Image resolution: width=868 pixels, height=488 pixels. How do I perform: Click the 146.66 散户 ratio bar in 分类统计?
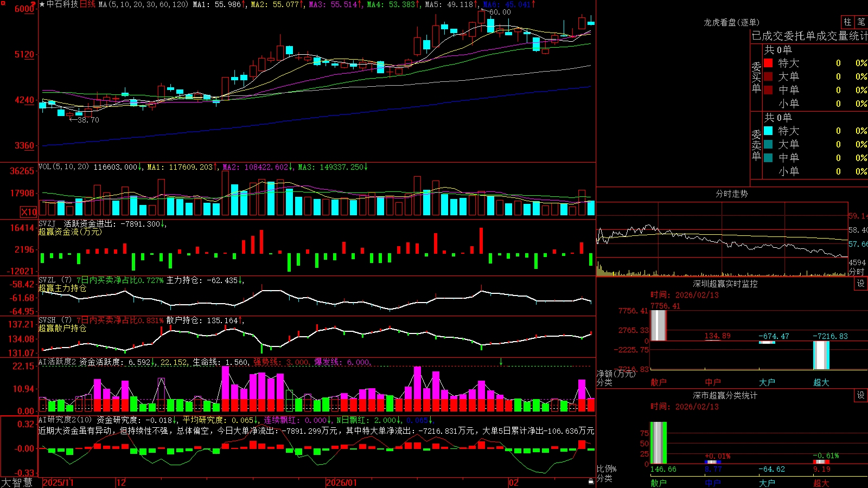[658, 442]
